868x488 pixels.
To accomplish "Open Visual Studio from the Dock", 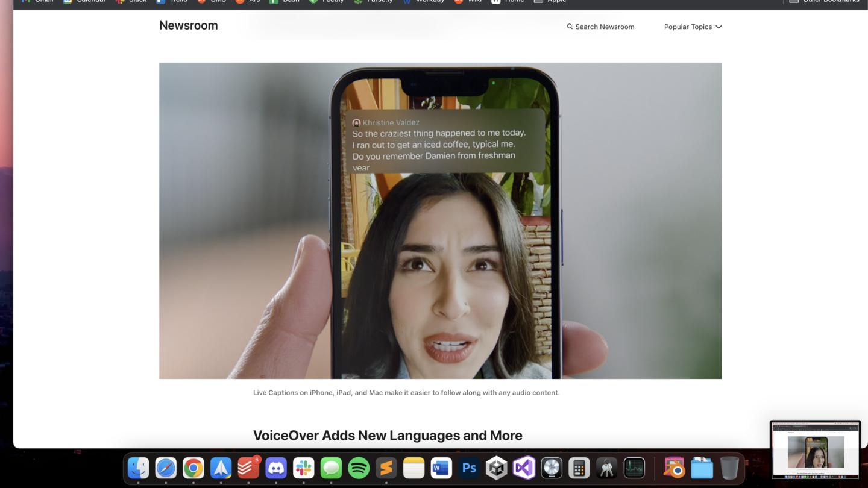I will click(524, 468).
